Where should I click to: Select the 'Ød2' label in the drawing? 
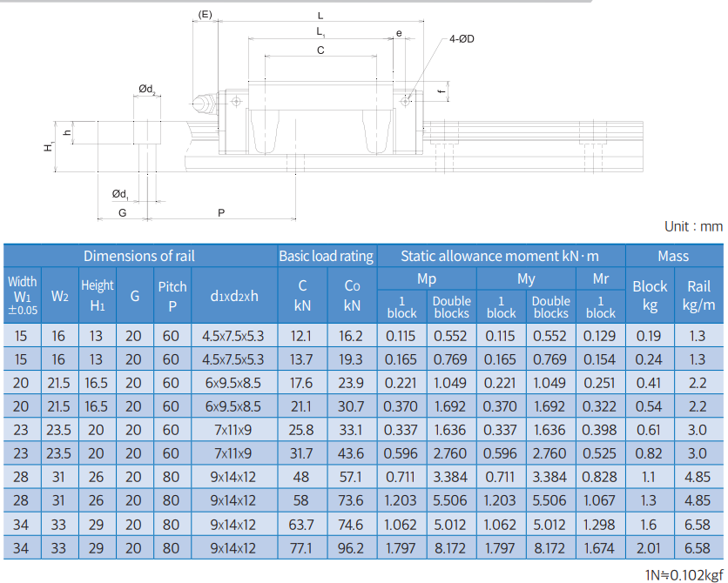tap(146, 89)
